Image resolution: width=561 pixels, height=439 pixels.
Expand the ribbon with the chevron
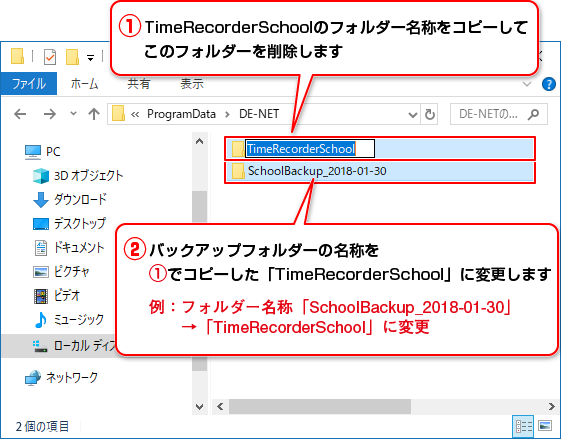(527, 84)
